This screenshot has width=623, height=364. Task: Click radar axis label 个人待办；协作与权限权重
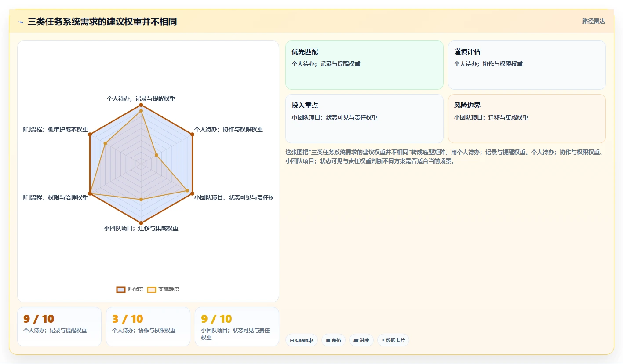coord(229,129)
